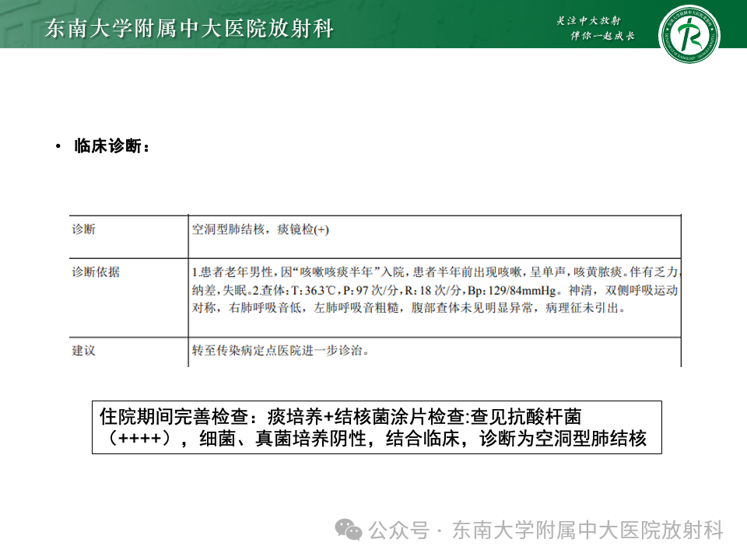Click the table row label 诊断依据

[96, 272]
